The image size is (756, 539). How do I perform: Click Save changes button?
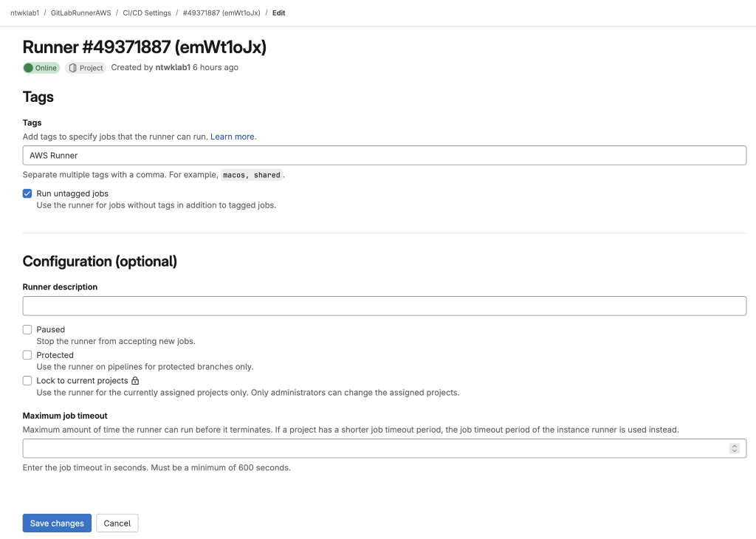click(x=57, y=523)
